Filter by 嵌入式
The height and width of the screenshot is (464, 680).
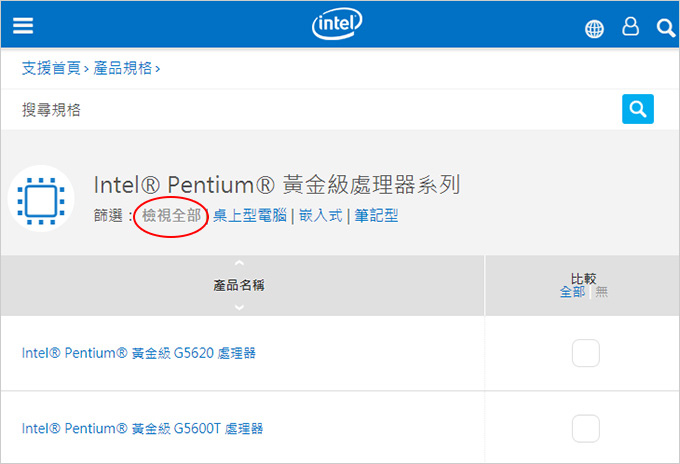point(320,216)
